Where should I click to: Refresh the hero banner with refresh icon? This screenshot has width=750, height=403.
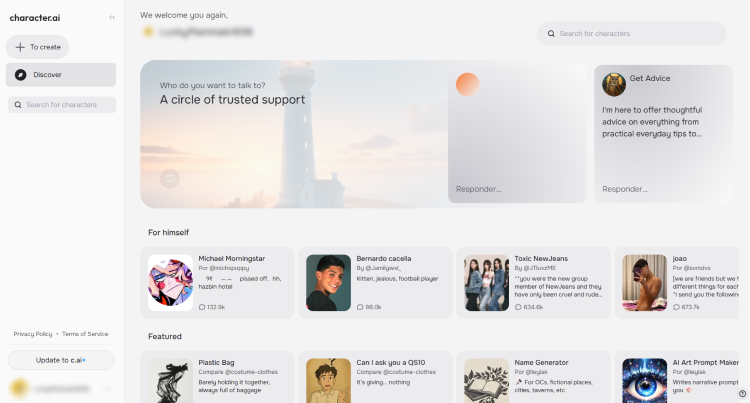(169, 179)
